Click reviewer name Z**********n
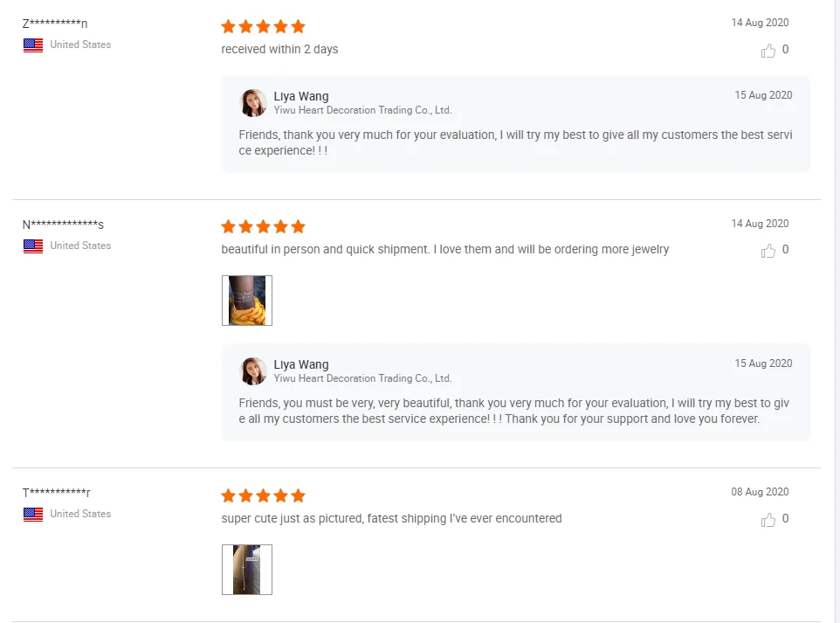 click(x=55, y=24)
